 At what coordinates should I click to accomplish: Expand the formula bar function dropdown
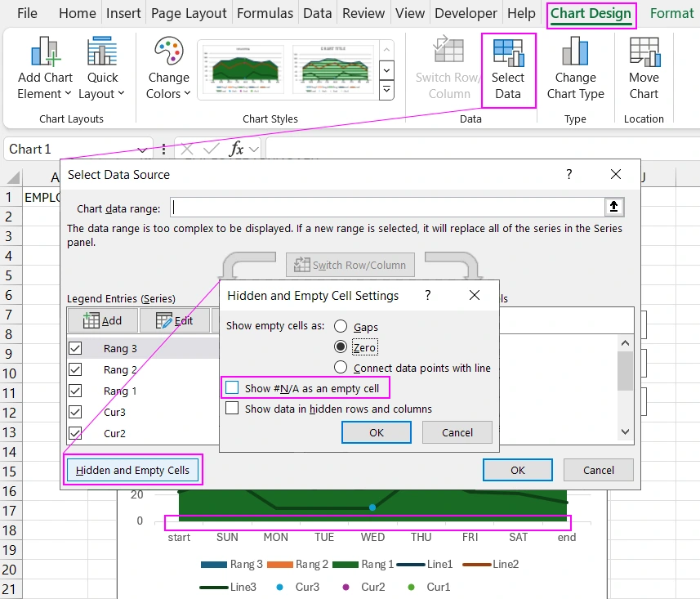pos(254,150)
